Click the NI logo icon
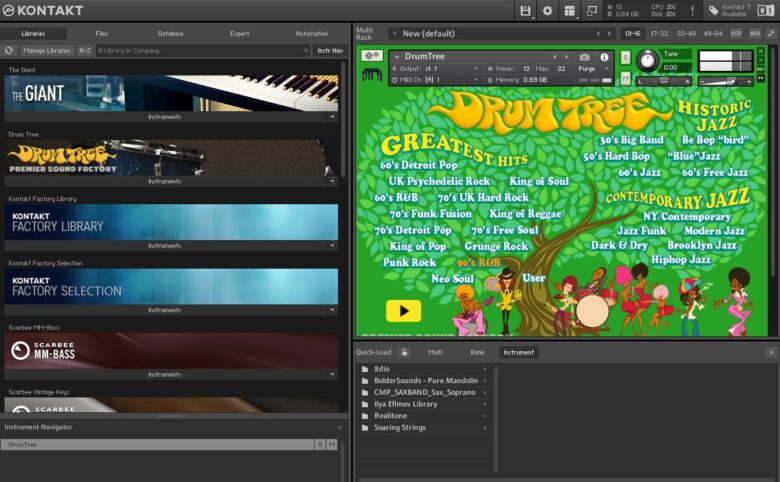The width and height of the screenshot is (780, 482). [x=765, y=10]
